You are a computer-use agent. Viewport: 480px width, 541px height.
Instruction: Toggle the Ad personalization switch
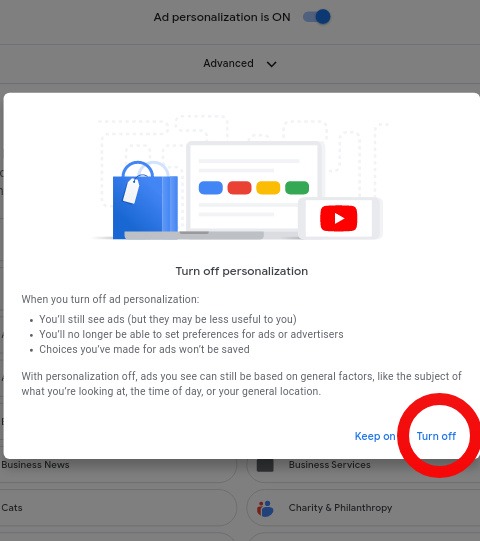click(x=316, y=17)
